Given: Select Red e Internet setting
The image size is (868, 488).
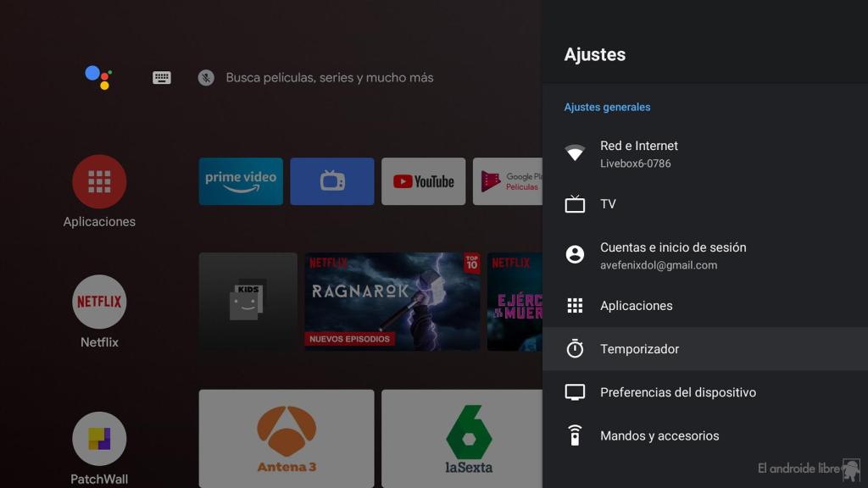Looking at the screenshot, I should coord(705,154).
